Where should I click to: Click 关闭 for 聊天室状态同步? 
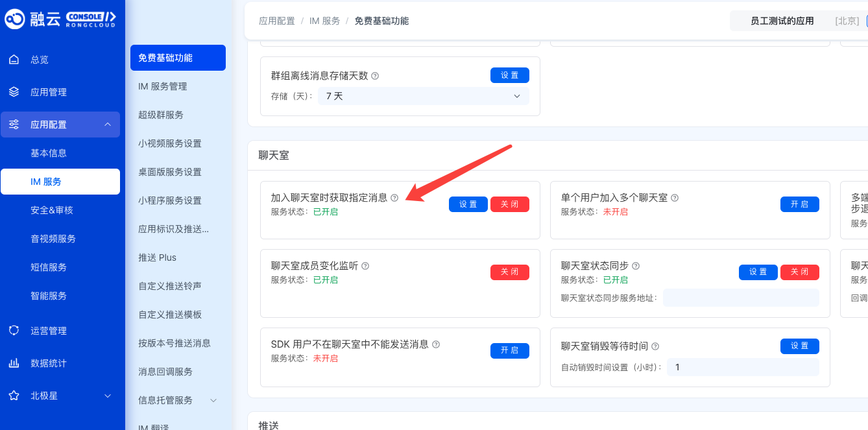800,272
